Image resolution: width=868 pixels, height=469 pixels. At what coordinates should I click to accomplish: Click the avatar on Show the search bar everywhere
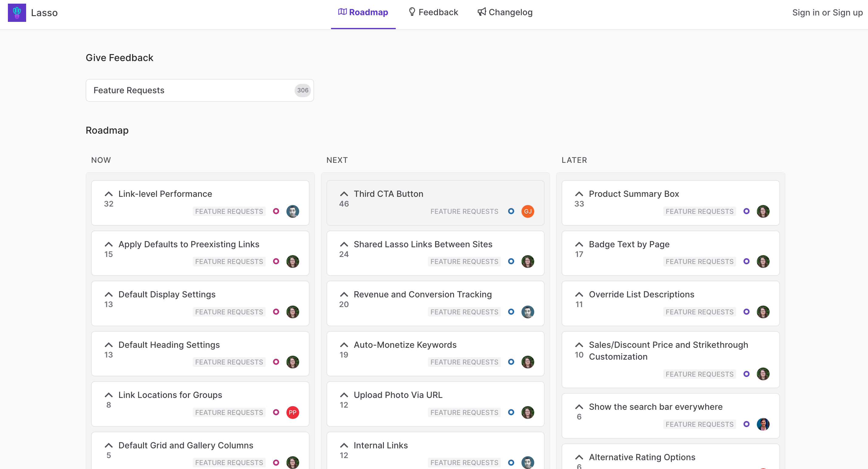(x=764, y=424)
